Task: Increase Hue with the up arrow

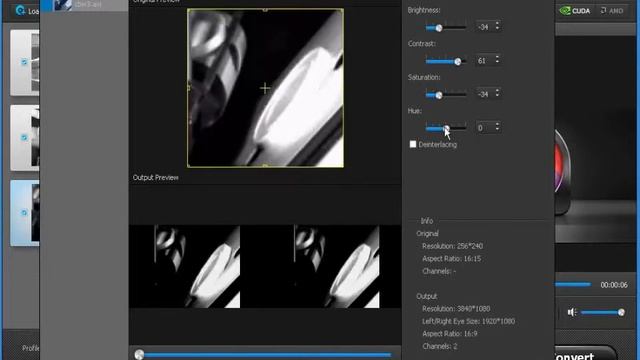Action: (497, 124)
